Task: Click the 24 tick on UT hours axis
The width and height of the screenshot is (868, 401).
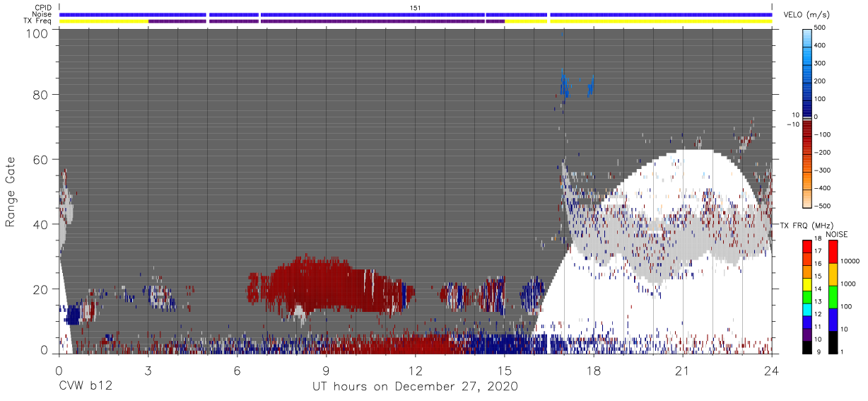Action: (772, 369)
